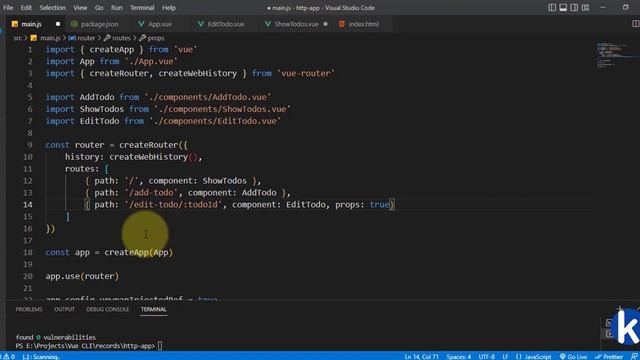
Task: Toggle the secondary side bar layout icon
Action: click(x=574, y=8)
